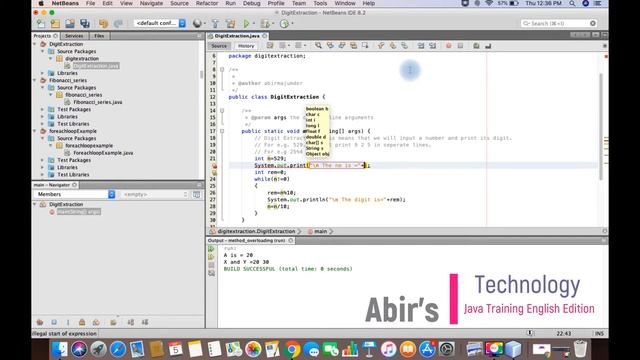Click the Last Edit icon beside History
The image size is (640, 360).
click(x=270, y=46)
